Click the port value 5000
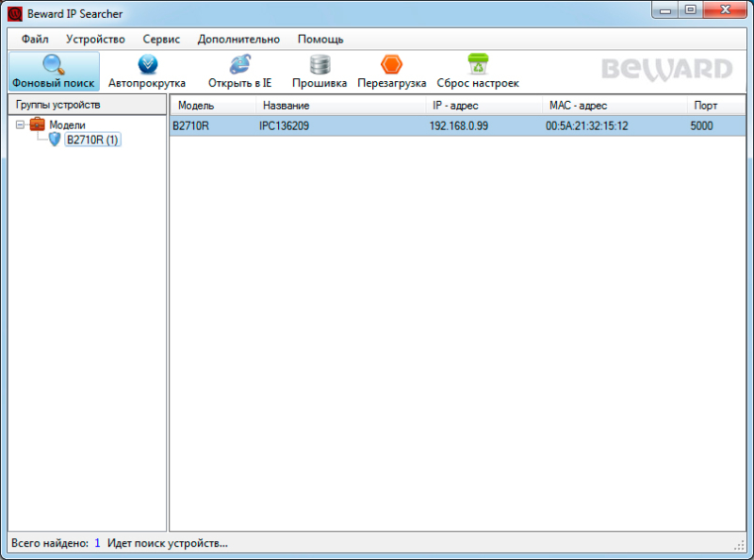Image resolution: width=754 pixels, height=560 pixels. (x=701, y=126)
